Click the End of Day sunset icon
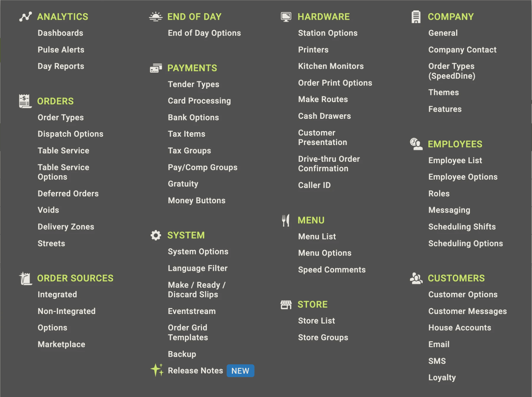The height and width of the screenshot is (397, 532). tap(156, 16)
